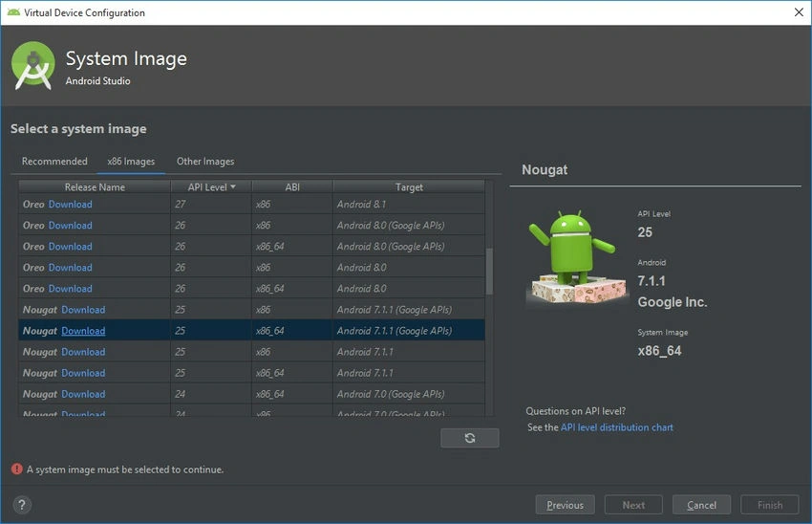
Task: Download Oreo API 27 x86 image
Action: 71,205
